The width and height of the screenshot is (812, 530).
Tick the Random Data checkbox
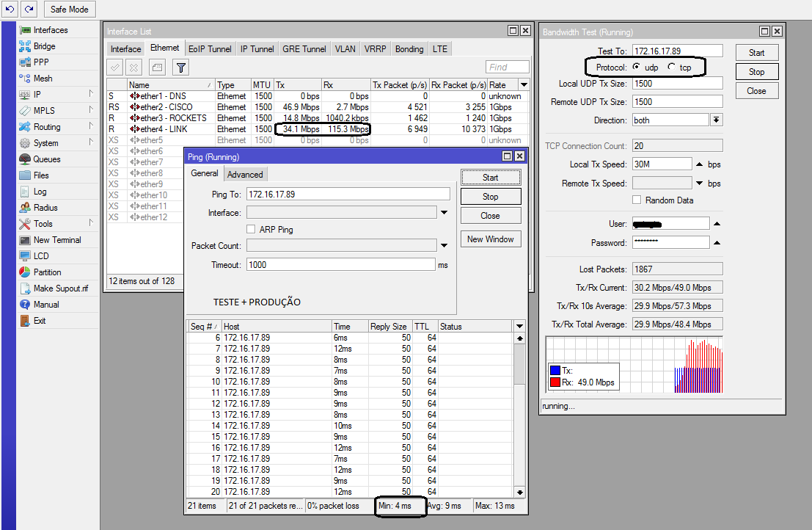click(637, 200)
